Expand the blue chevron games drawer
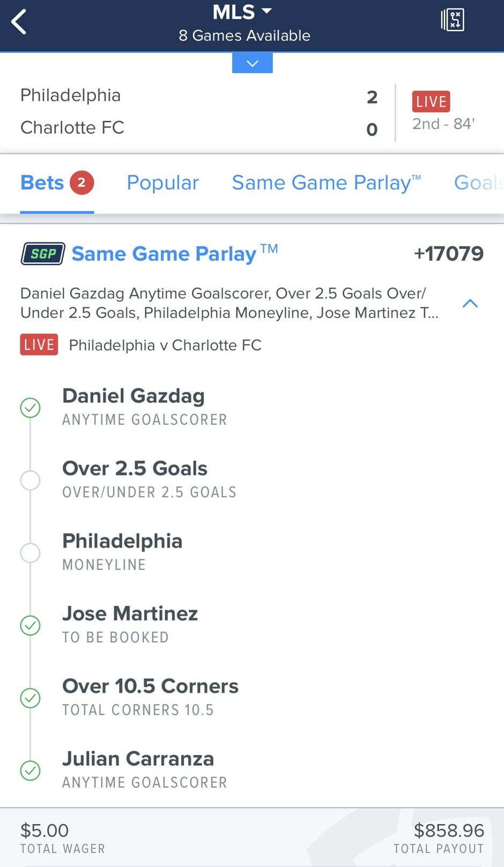Viewport: 504px width, 867px height. click(252, 63)
